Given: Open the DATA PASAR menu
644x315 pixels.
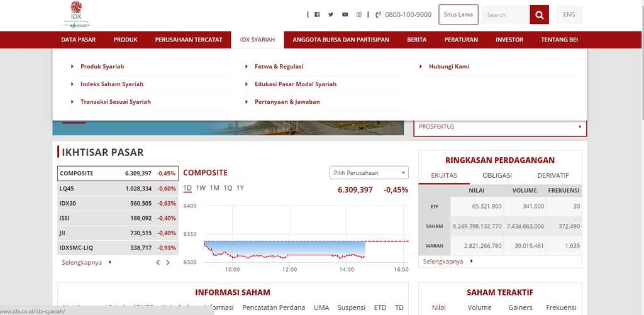Looking at the screenshot, I should pos(79,40).
